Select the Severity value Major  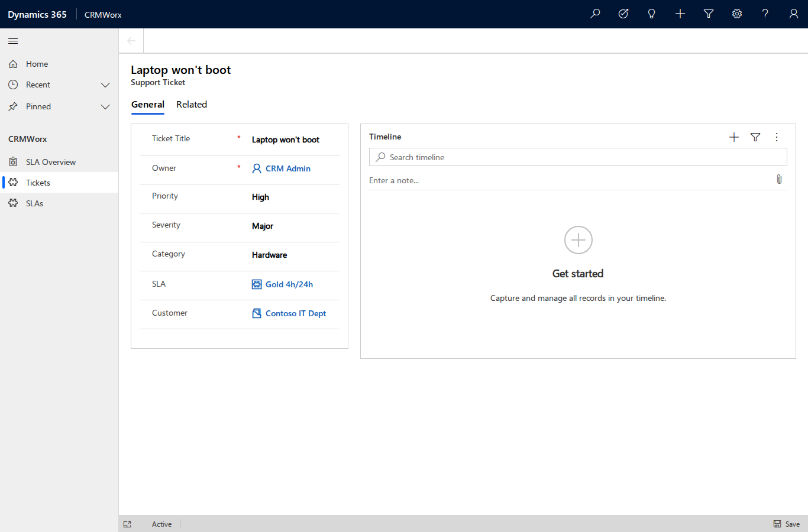click(x=263, y=226)
